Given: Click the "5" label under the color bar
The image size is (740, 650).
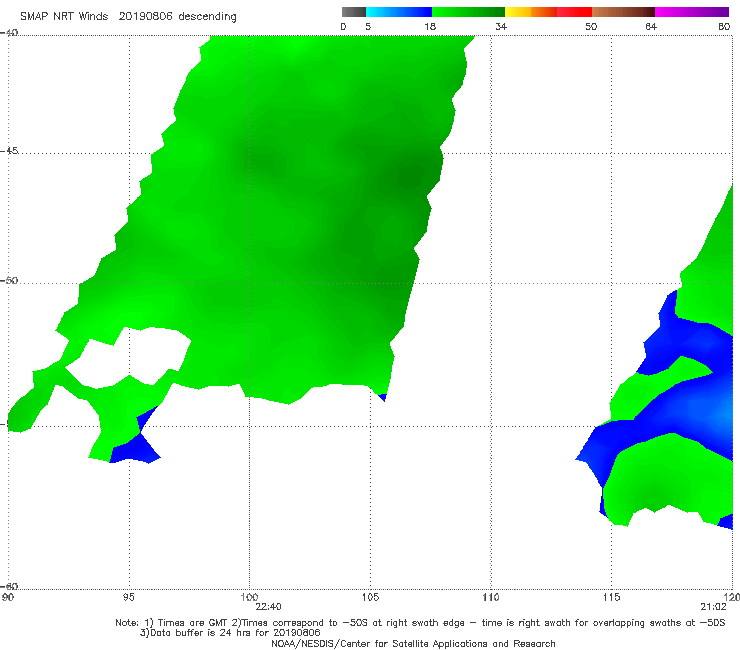Looking at the screenshot, I should (x=368, y=27).
